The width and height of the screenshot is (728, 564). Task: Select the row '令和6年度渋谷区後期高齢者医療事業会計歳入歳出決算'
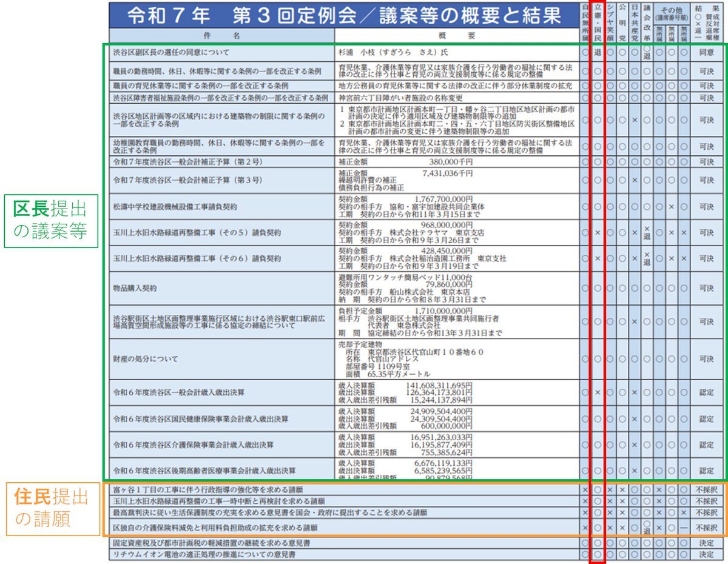tap(416, 469)
